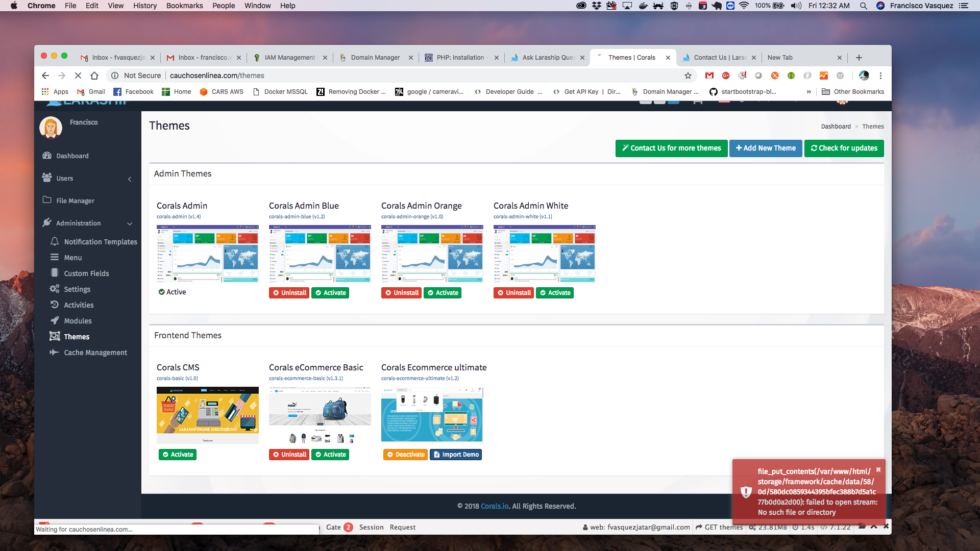The height and width of the screenshot is (551, 980).
Task: Click Dashboard breadcrumb link
Action: point(836,127)
